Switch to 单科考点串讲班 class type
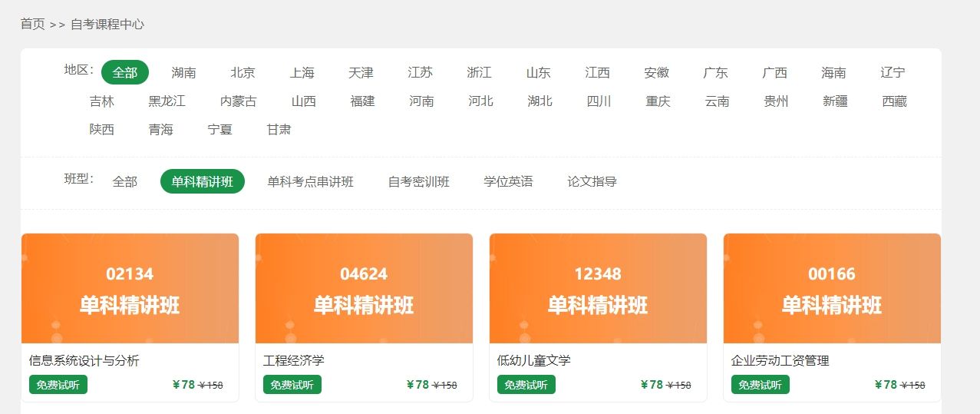 [x=311, y=181]
